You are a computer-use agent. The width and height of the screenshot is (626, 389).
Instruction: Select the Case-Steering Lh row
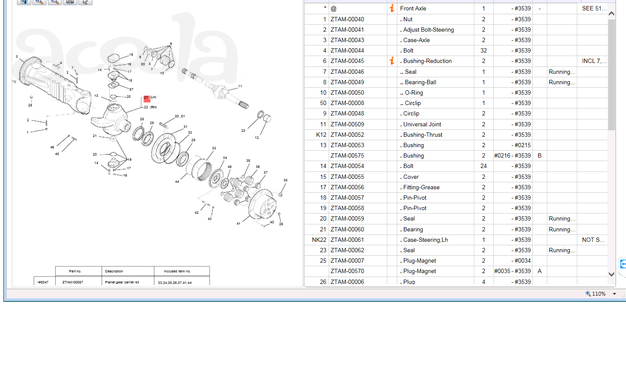click(x=456, y=240)
